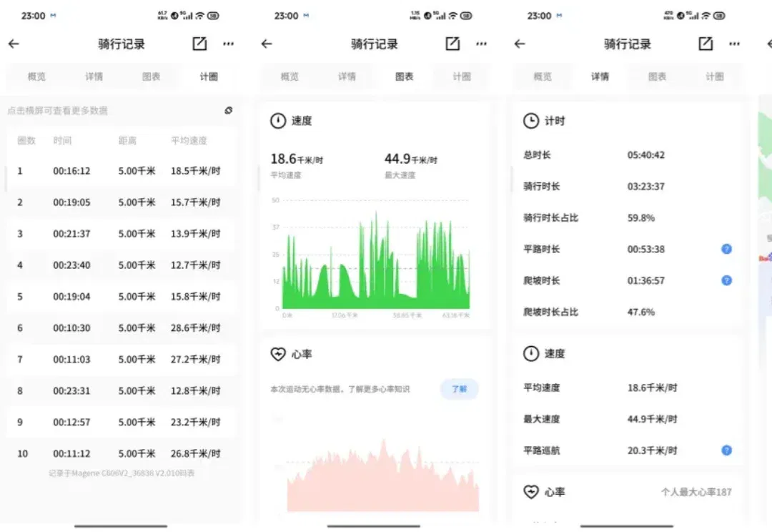Viewport: 772px width, 532px height.
Task: Select lap 9 row with 23.2千米/时
Action: (x=121, y=422)
